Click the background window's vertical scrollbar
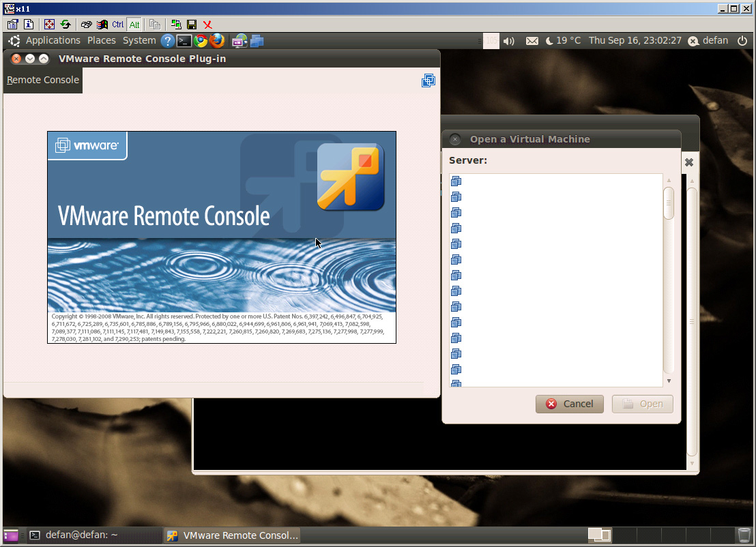Screen dimensions: 756x547 click(692, 322)
